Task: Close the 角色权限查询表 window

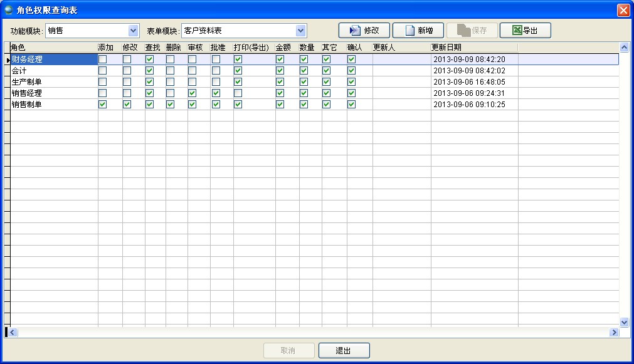Action: (x=623, y=10)
